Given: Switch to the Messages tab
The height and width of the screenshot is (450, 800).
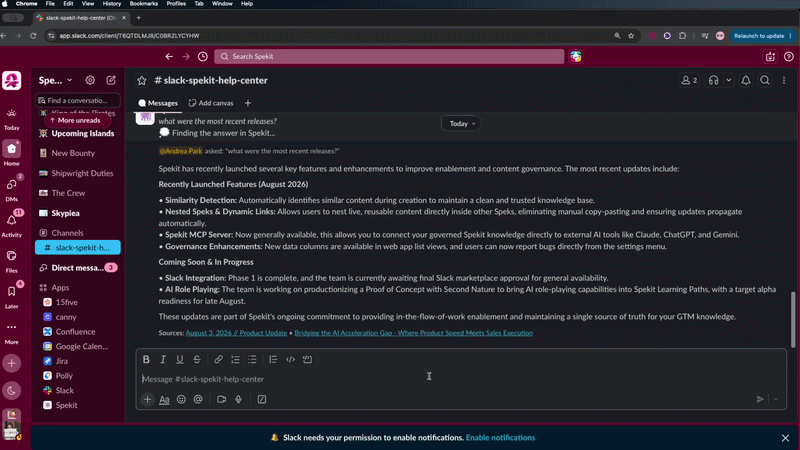Looking at the screenshot, I should [x=158, y=103].
